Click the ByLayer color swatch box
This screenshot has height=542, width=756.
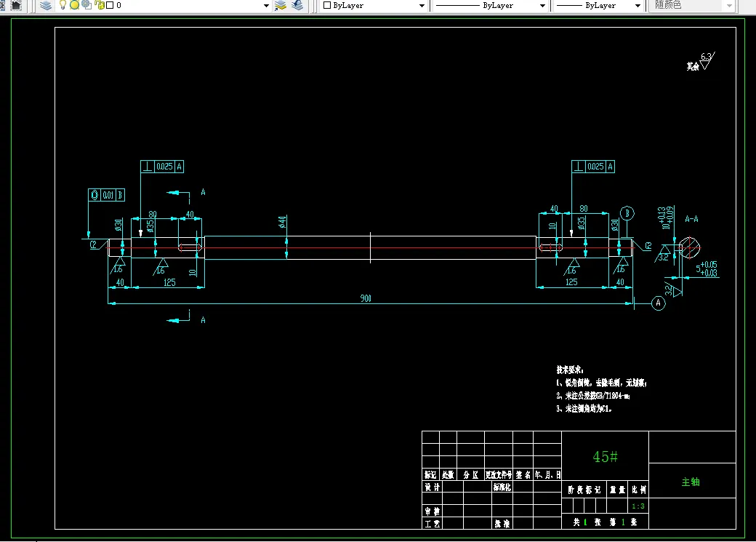[327, 5]
